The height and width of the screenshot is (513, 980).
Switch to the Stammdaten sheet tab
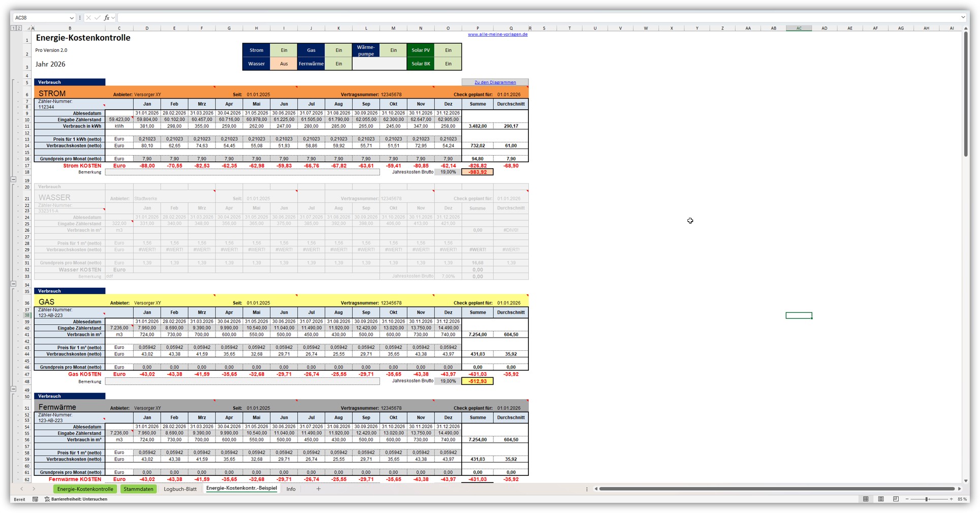click(x=138, y=489)
